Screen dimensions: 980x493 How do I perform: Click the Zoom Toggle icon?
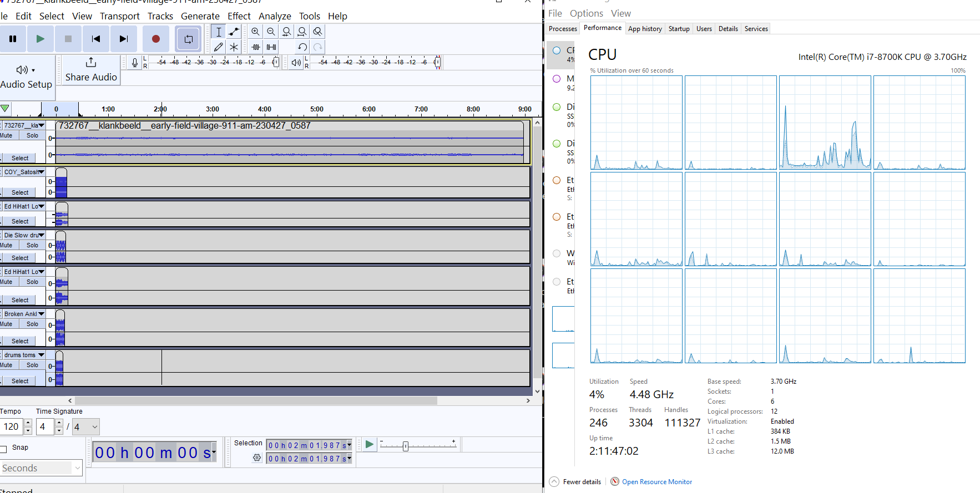point(317,32)
